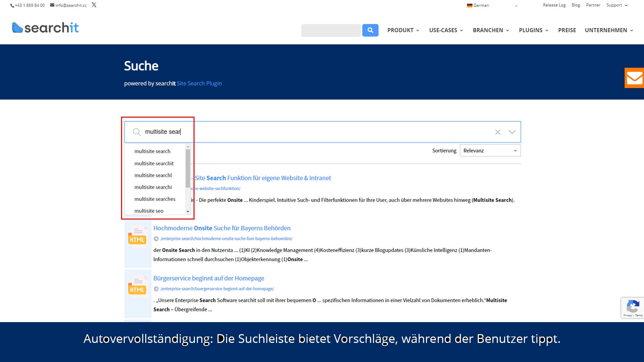Open 'Site Search Funktion für eigene Website' result
Screen dimensions: 644x362
click(x=263, y=178)
